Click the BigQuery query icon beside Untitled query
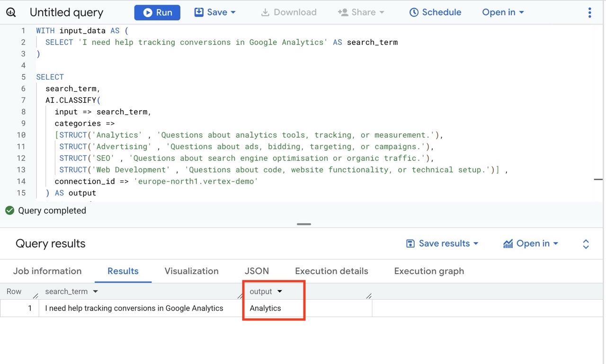The image size is (606, 364). pyautogui.click(x=11, y=13)
